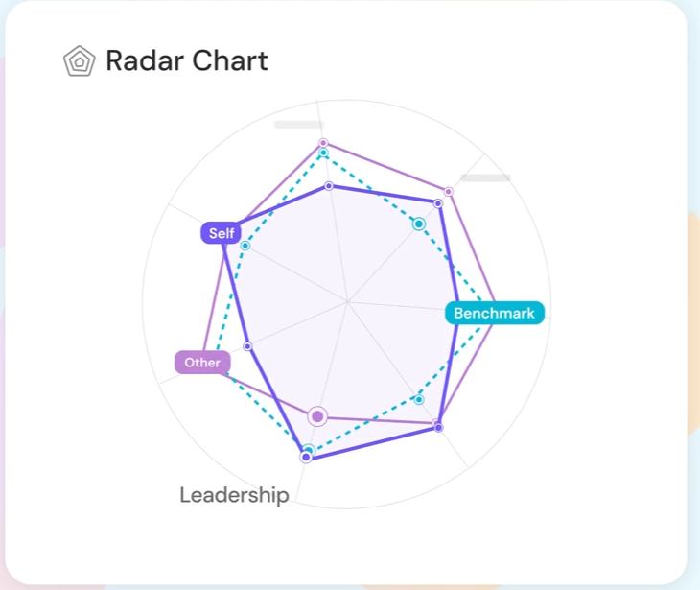The image size is (700, 590).
Task: Click the enlarged teal Benchmark point on upper-right axis
Action: tap(419, 224)
